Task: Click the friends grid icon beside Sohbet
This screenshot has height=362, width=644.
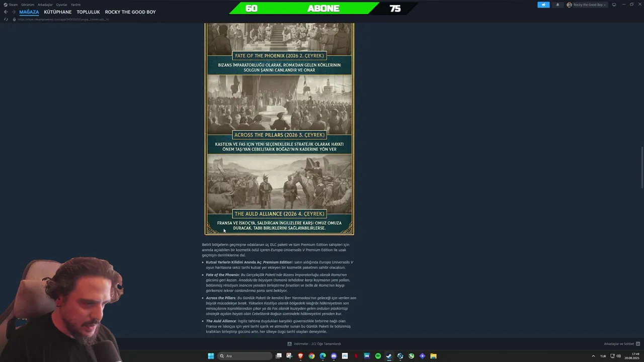Action: pos(638,344)
